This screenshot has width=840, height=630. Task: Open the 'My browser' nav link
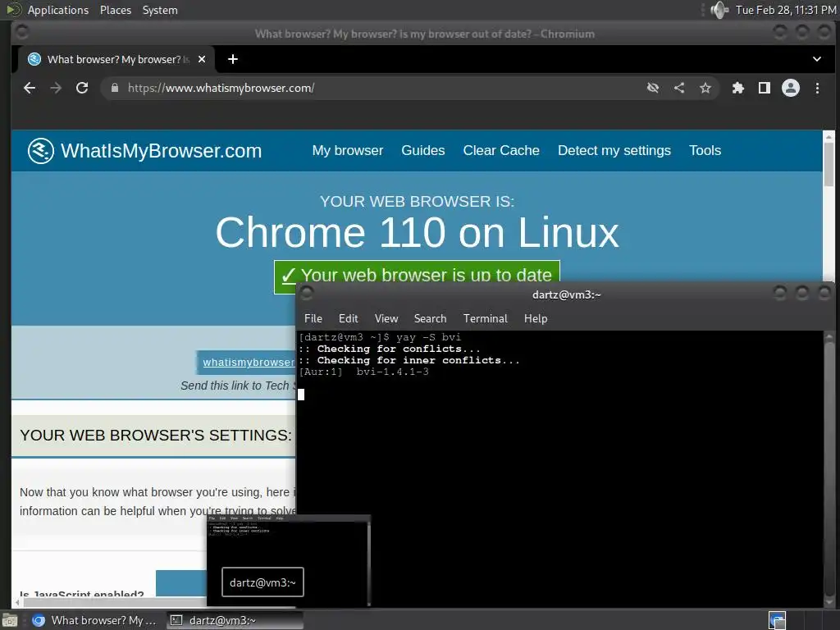pyautogui.click(x=348, y=151)
